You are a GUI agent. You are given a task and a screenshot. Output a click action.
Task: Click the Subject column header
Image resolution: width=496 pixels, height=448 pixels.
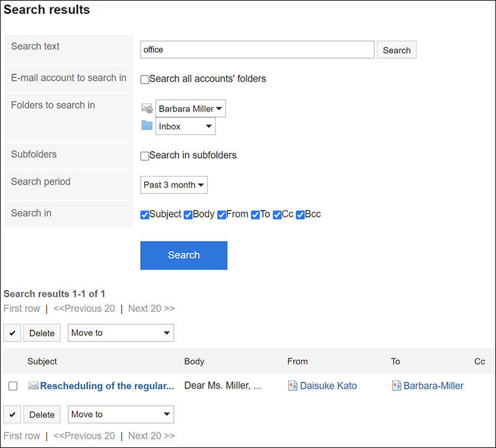[x=42, y=361]
